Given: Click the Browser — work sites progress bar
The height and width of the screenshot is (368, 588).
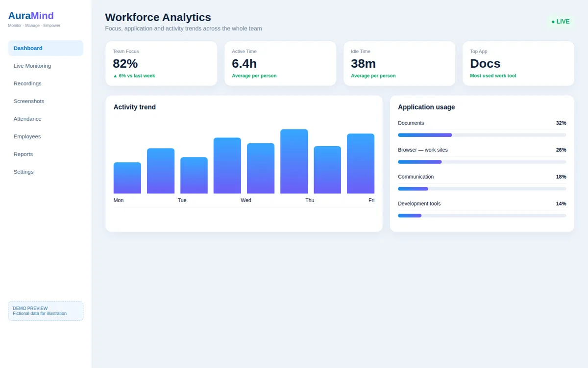Looking at the screenshot, I should [x=482, y=162].
